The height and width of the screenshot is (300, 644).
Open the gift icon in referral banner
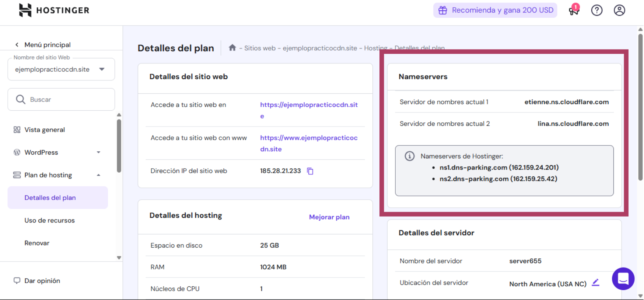point(442,10)
